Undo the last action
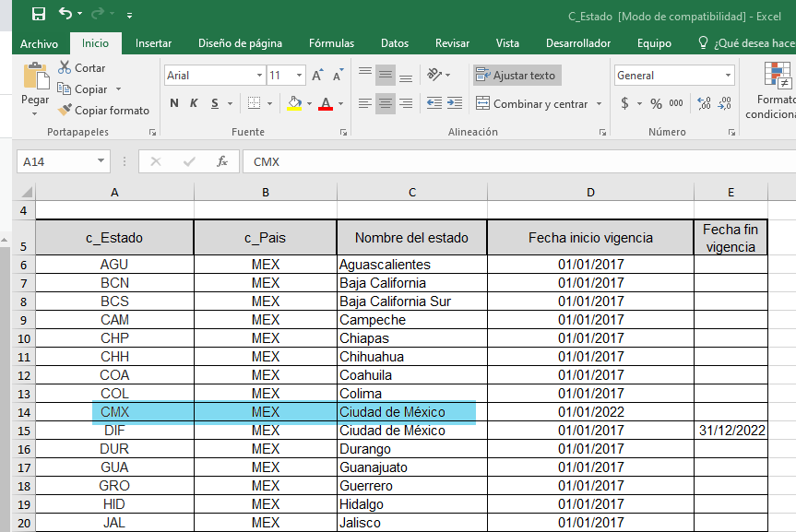This screenshot has height=532, width=796. [65, 13]
